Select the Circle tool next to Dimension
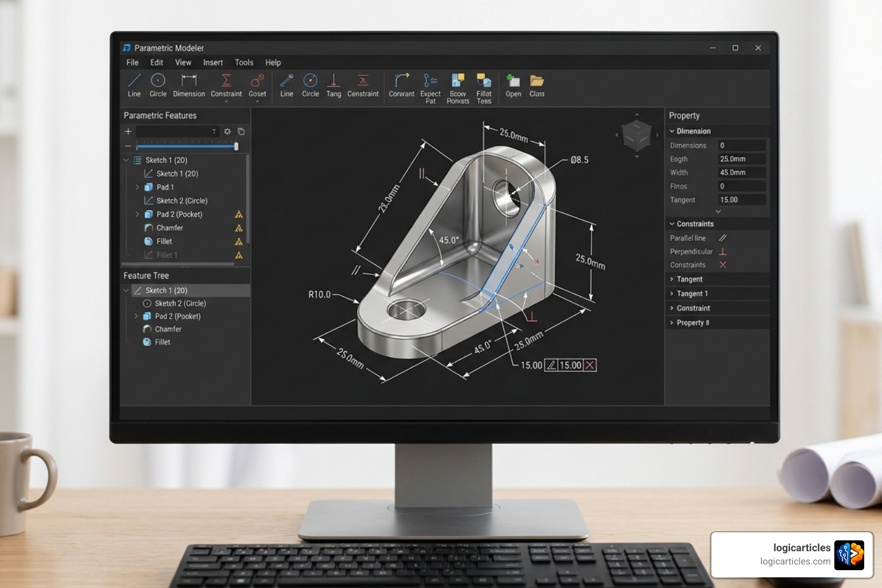The height and width of the screenshot is (588, 882). [x=158, y=86]
